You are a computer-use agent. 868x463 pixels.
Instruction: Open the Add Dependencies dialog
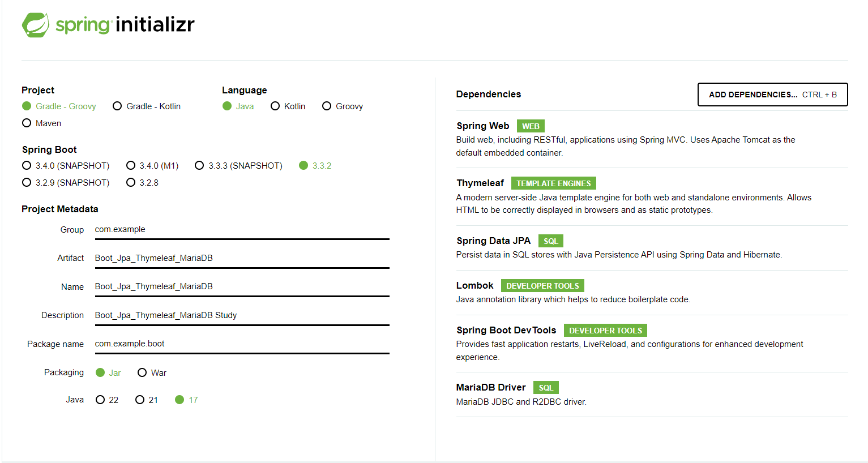click(772, 95)
